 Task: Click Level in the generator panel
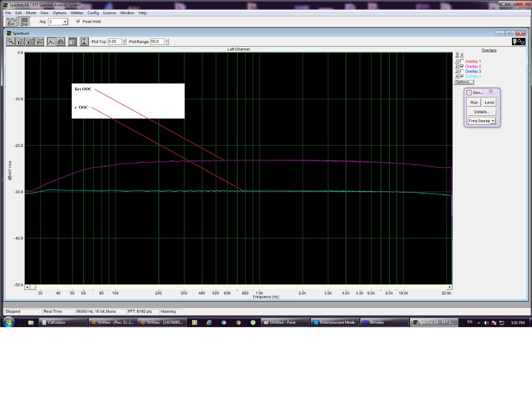click(489, 102)
